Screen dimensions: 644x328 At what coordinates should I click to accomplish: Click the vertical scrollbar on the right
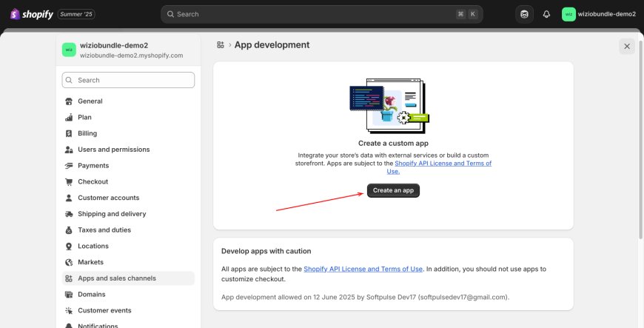(641, 139)
